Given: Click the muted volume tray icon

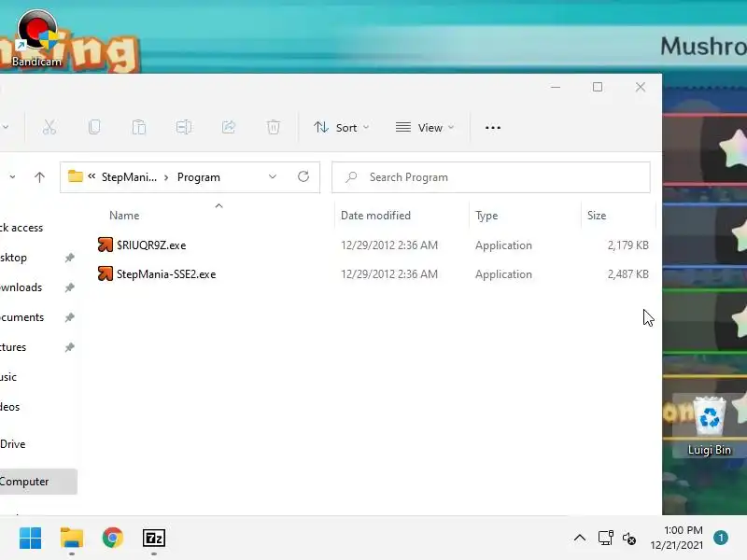Looking at the screenshot, I should tap(628, 539).
